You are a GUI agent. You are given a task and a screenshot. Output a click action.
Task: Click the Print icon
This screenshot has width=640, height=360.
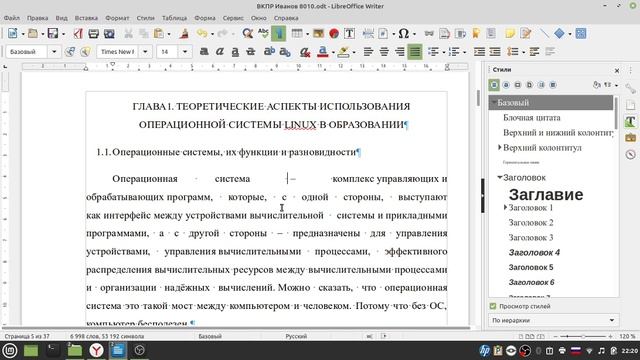click(x=93, y=33)
